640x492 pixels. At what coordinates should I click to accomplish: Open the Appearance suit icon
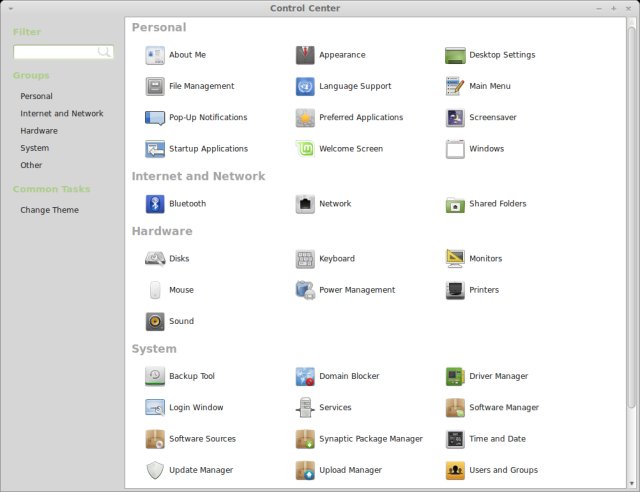click(x=305, y=55)
